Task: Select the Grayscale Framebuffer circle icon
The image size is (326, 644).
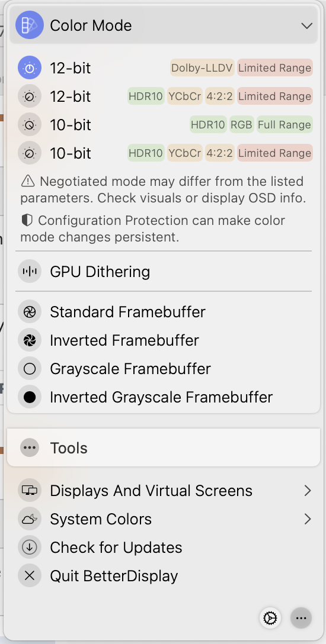Action: 30,369
